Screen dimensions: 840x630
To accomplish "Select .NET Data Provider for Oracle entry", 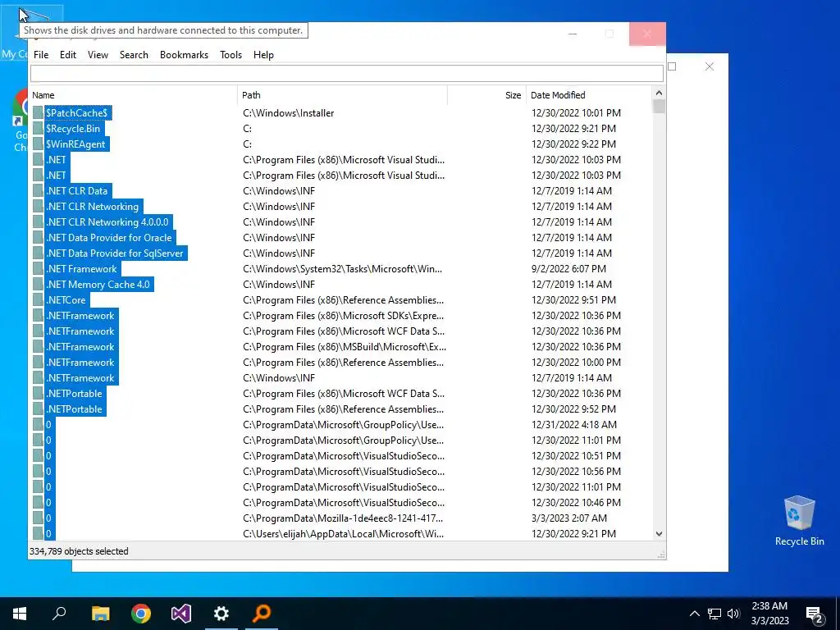I will (109, 237).
